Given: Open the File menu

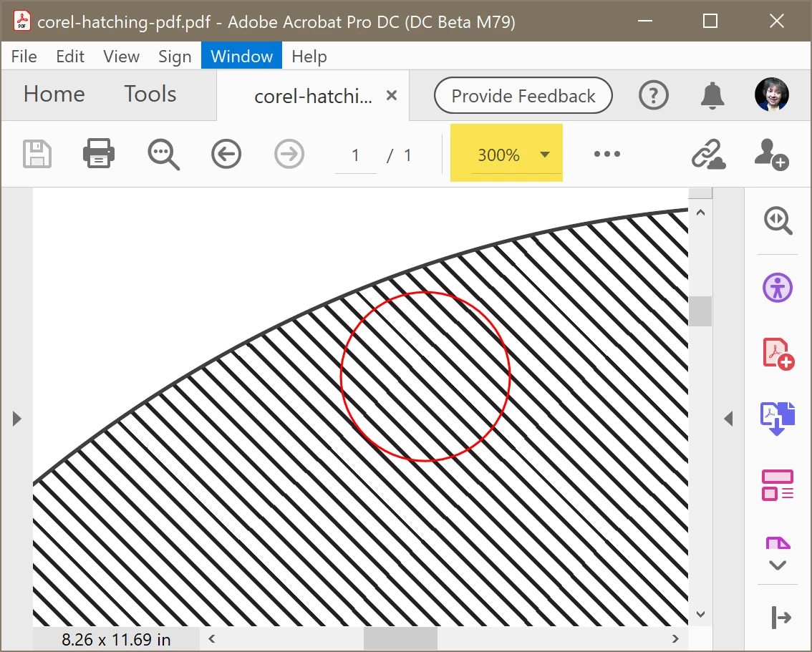Looking at the screenshot, I should (24, 56).
